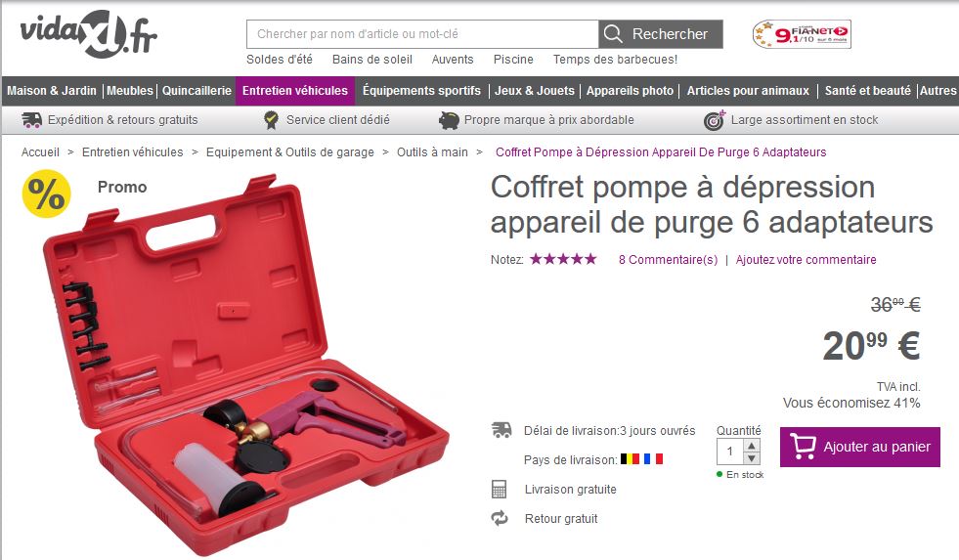Click the five-star rating
This screenshot has width=959, height=560.
point(563,259)
